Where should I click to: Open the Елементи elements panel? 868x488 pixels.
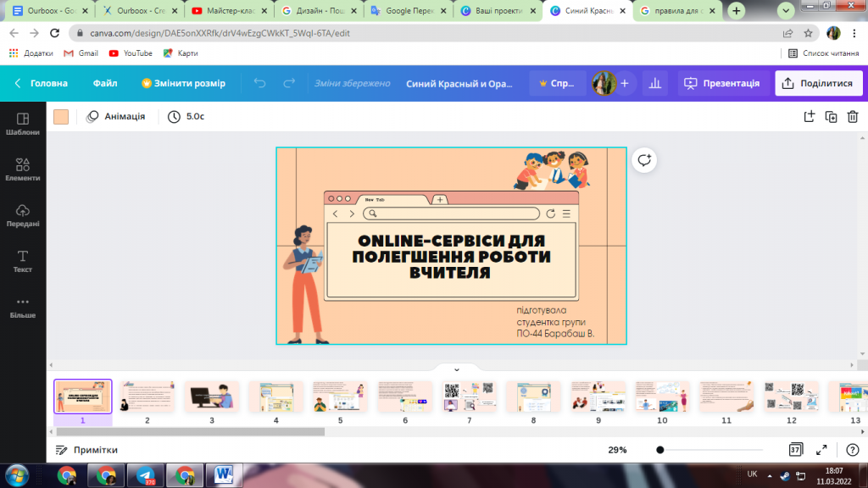tap(22, 169)
